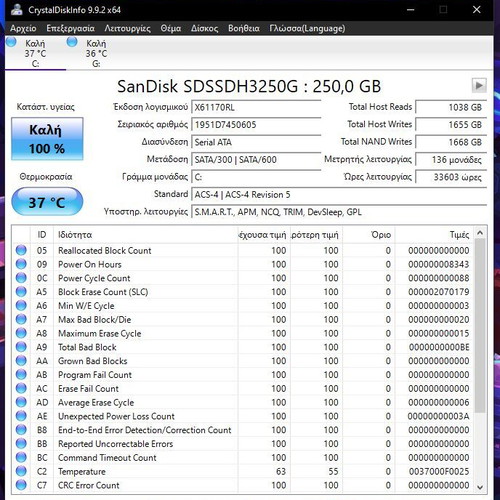Click status dot for Reported Uncorrectable Errors

click(21, 444)
